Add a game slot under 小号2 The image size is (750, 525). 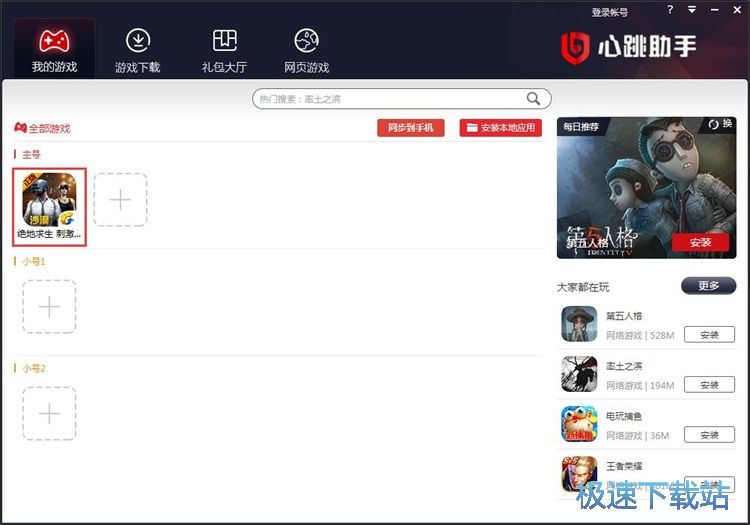(x=49, y=414)
